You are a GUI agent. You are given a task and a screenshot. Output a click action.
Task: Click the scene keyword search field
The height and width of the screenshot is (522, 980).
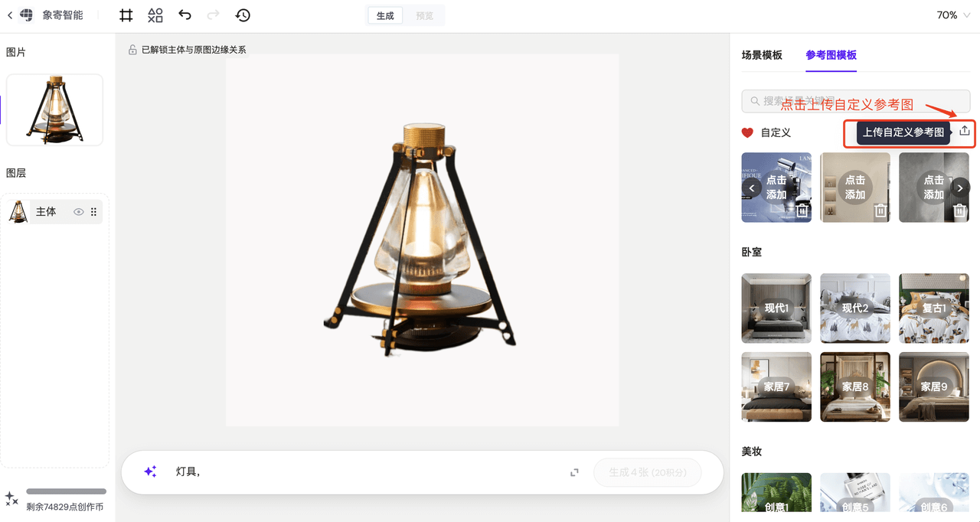coord(856,101)
